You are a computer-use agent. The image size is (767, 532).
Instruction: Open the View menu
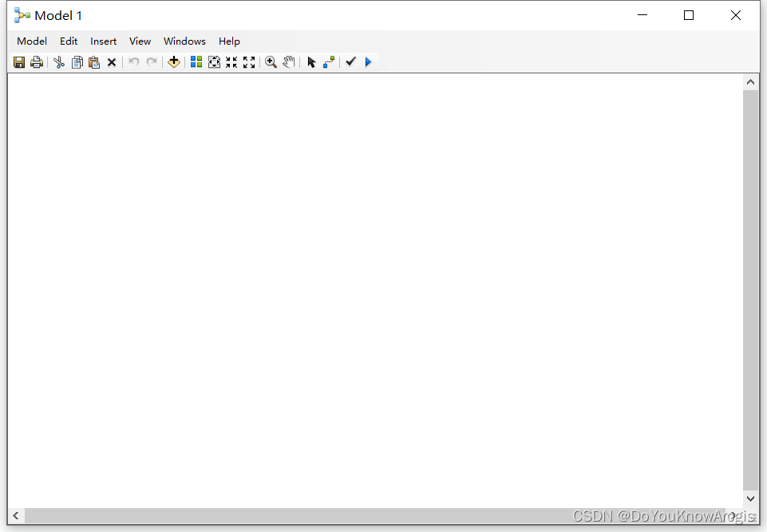[x=140, y=41]
